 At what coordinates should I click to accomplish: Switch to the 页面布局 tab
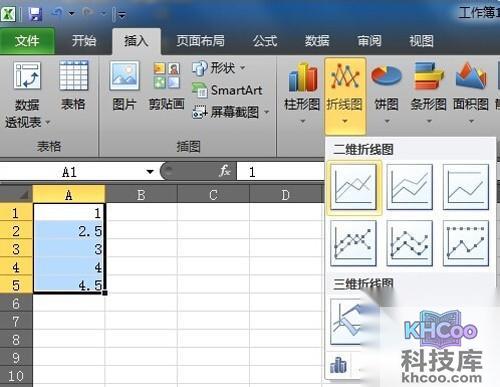200,41
